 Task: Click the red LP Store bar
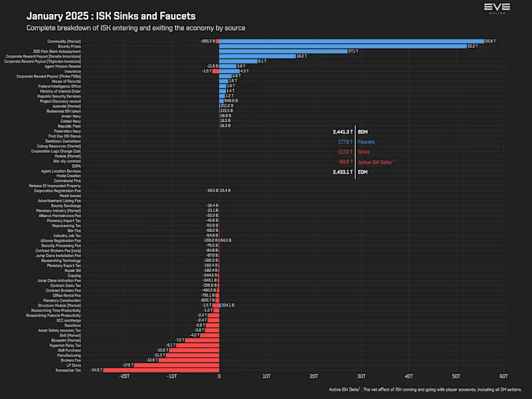click(177, 365)
